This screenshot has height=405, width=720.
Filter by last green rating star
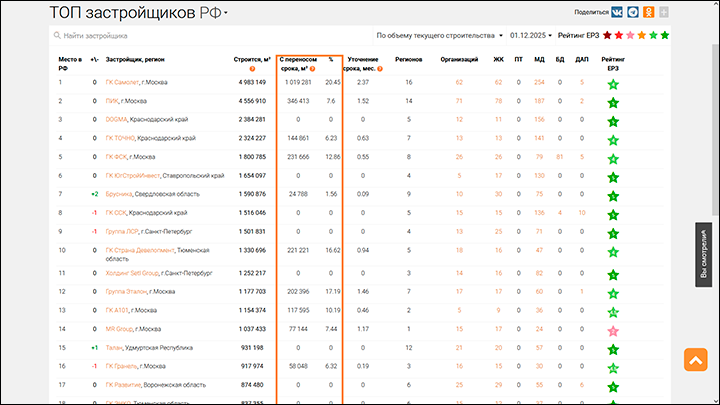coord(665,36)
